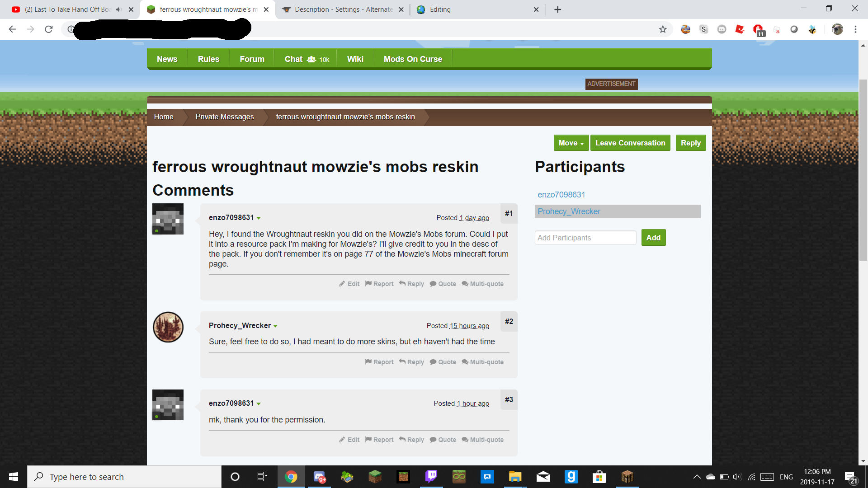Click the Add Participants text field
868x488 pixels.
coord(585,238)
